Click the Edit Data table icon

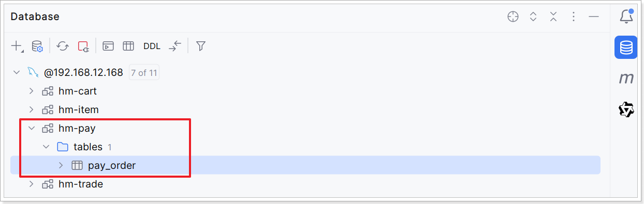pos(128,46)
